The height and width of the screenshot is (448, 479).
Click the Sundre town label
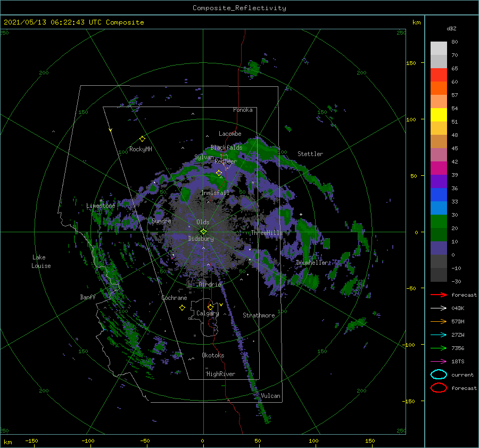[x=161, y=221]
